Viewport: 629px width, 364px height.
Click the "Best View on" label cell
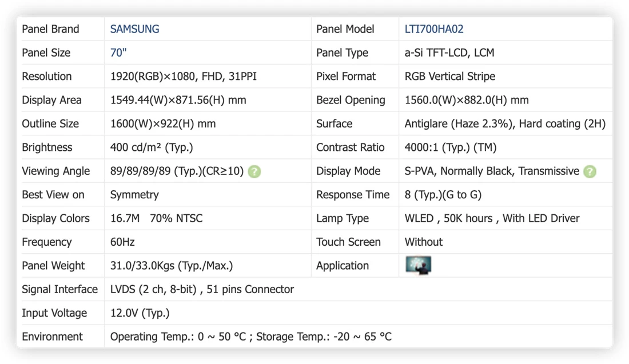pos(61,194)
